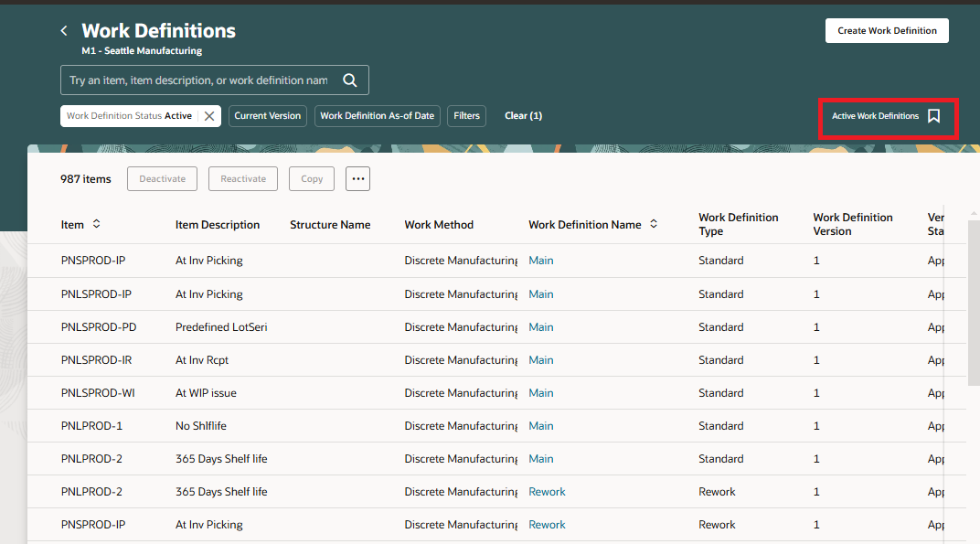The height and width of the screenshot is (544, 980).
Task: Open Main link for PNLSPROD-WI row
Action: tap(540, 392)
